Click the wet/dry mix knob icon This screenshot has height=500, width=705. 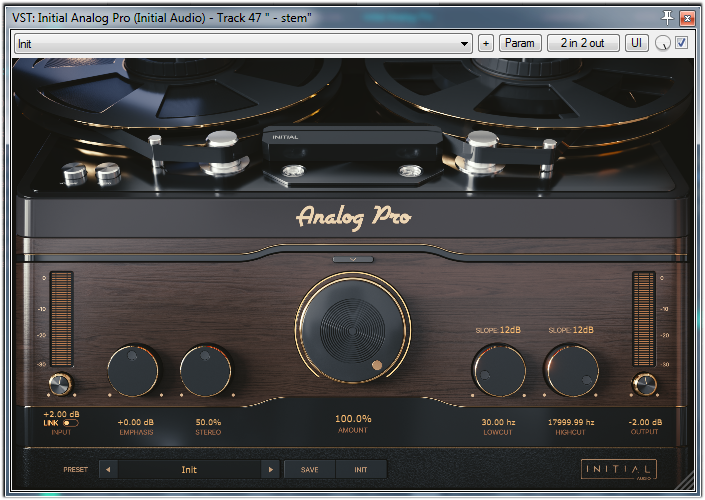(663, 43)
